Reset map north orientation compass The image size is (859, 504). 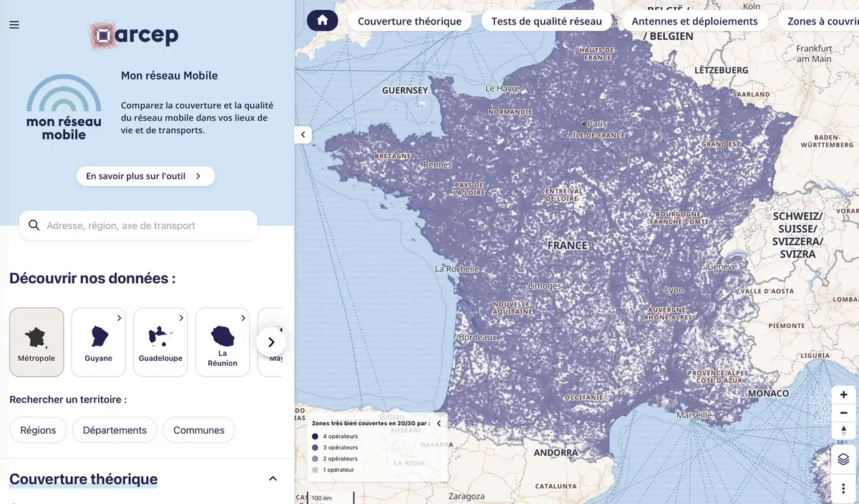click(844, 430)
